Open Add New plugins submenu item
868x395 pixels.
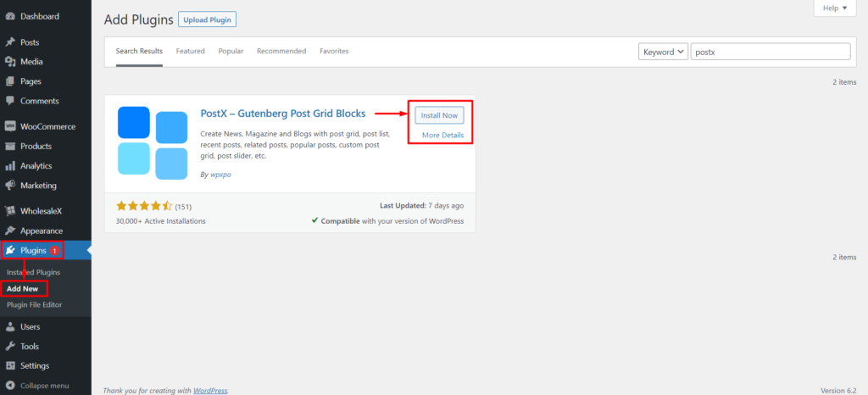point(22,289)
